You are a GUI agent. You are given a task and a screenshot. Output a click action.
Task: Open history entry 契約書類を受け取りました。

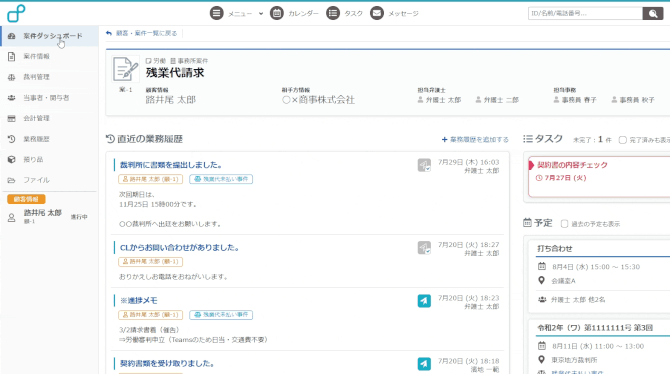click(167, 363)
